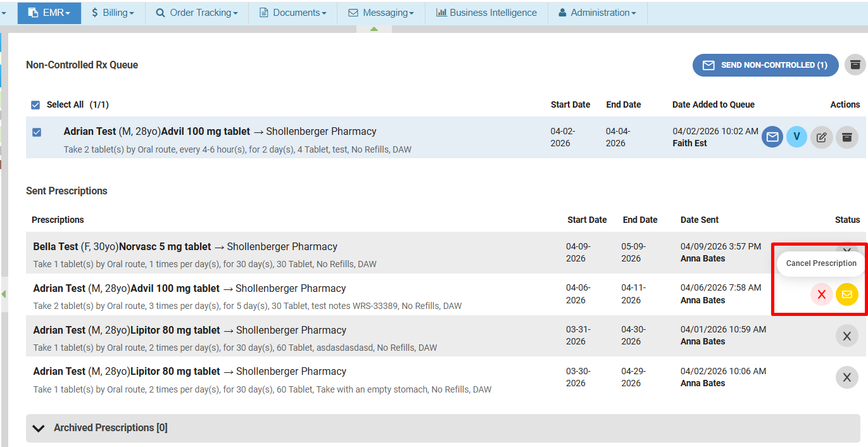This screenshot has width=868, height=447.
Task: Open the Order Tracking dropdown menu
Action: (196, 13)
